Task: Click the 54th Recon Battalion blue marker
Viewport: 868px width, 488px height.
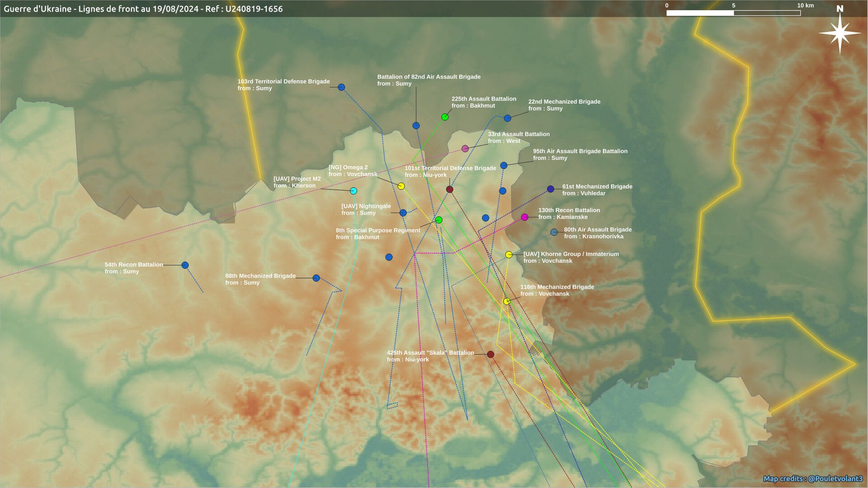Action: click(x=185, y=265)
